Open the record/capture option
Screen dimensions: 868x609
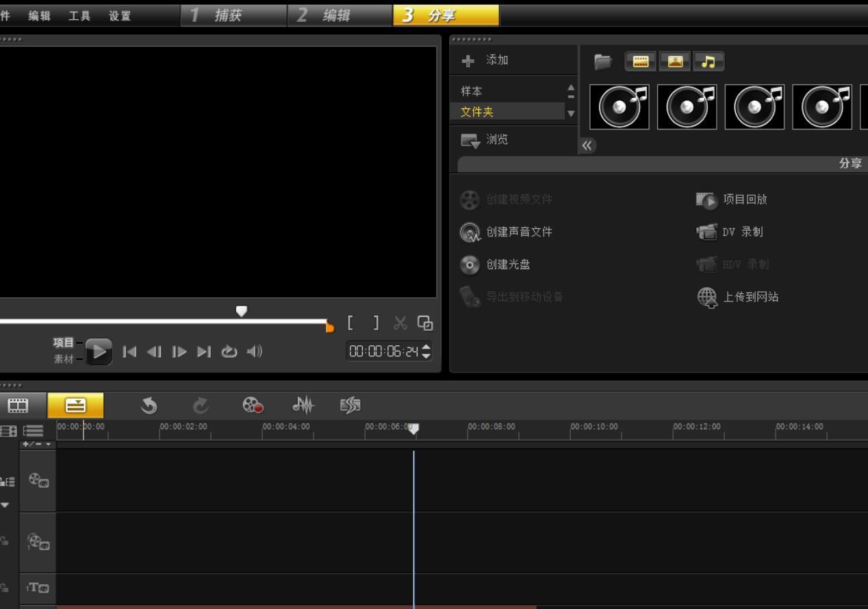[x=253, y=406]
